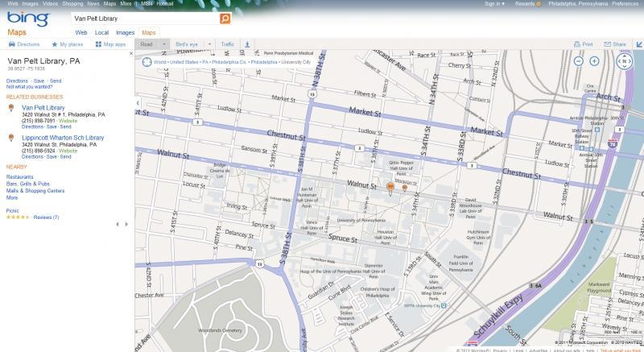Click the Woodlands Cemetery map label
Screen dimensions: 644x352
coord(220,330)
